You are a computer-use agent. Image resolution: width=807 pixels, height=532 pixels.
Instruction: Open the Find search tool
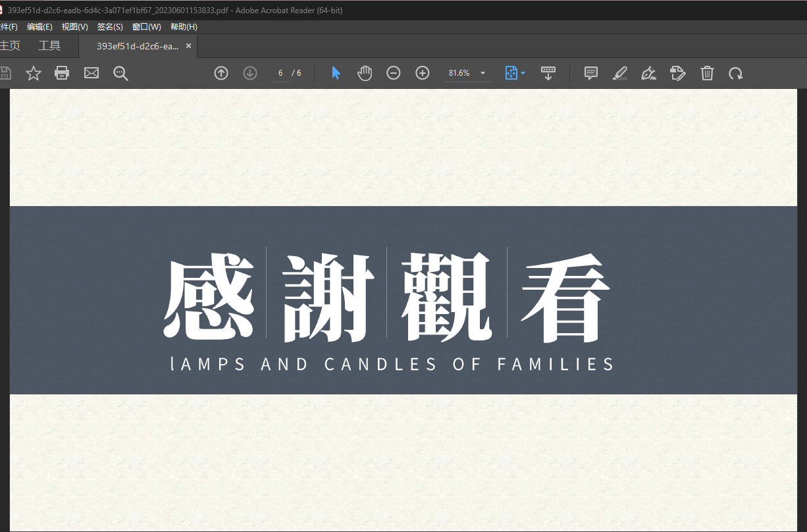120,73
